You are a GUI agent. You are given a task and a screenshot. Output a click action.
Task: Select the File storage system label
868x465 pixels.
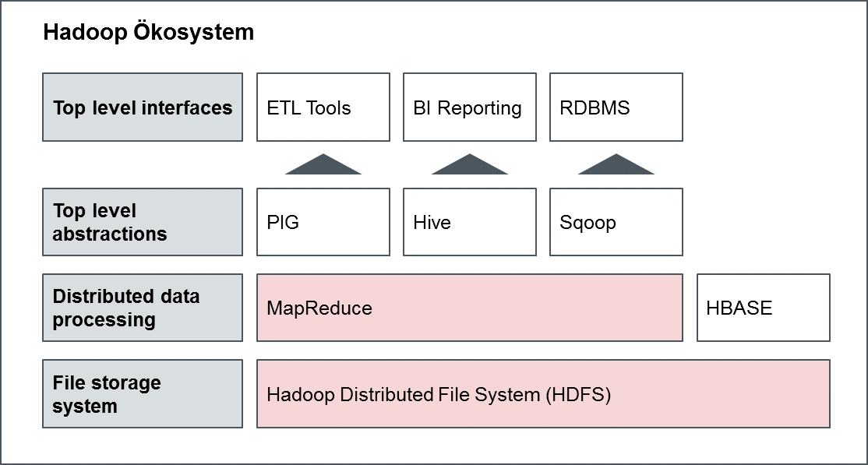pos(143,394)
